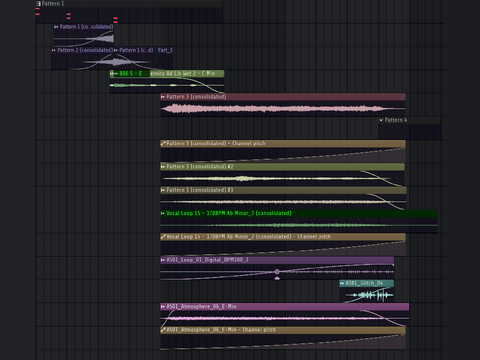Screen dimensions: 480x360
Task: Click the clip icon of Vocal Loop 15 green clip
Action: (163, 213)
